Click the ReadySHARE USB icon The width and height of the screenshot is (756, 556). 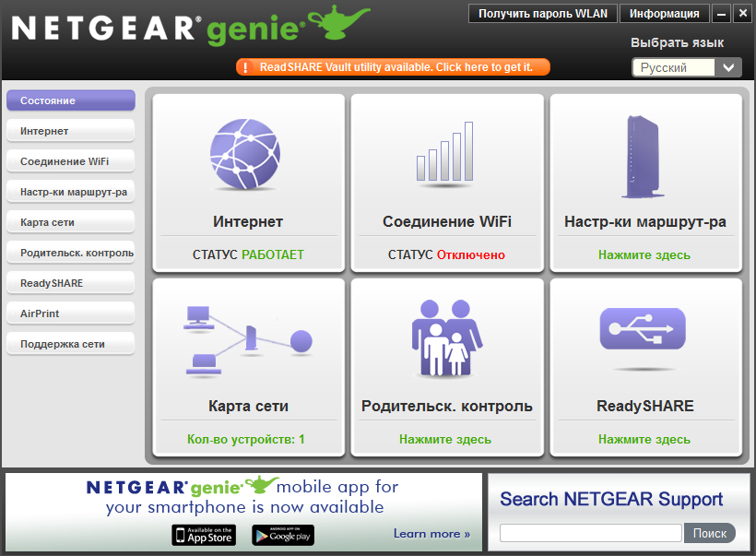643,328
